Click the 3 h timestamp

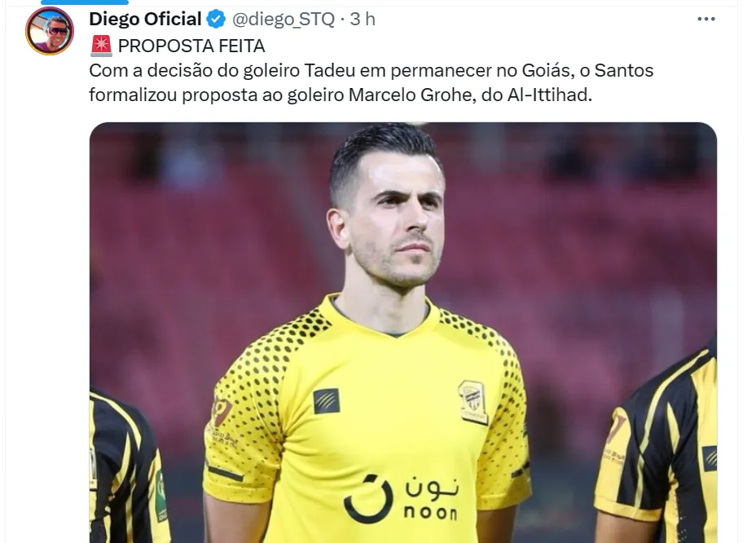[363, 19]
